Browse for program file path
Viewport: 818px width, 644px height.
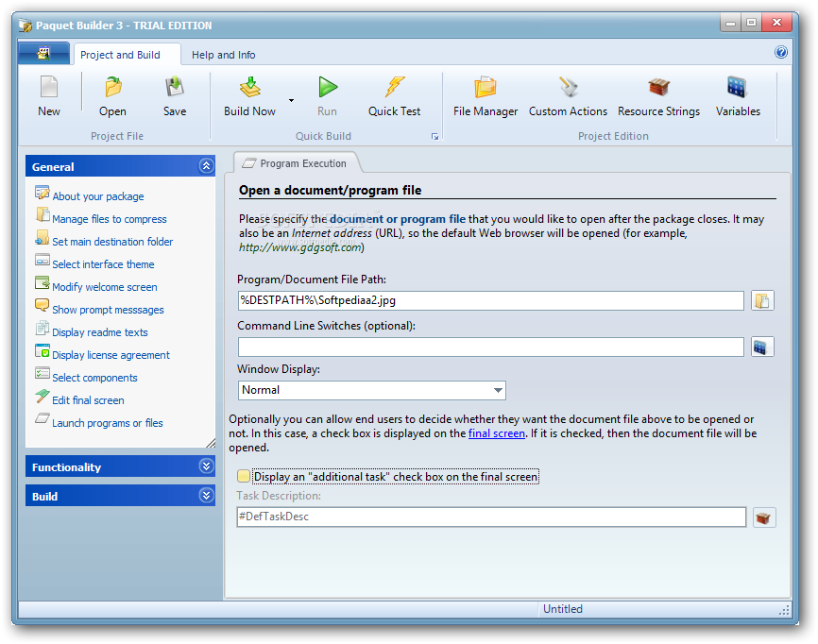click(762, 301)
